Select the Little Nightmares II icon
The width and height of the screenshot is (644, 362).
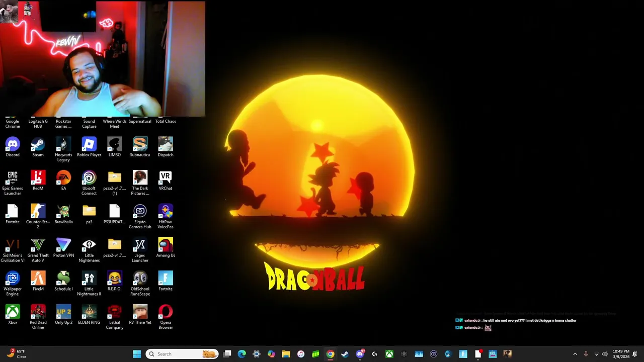(89, 284)
